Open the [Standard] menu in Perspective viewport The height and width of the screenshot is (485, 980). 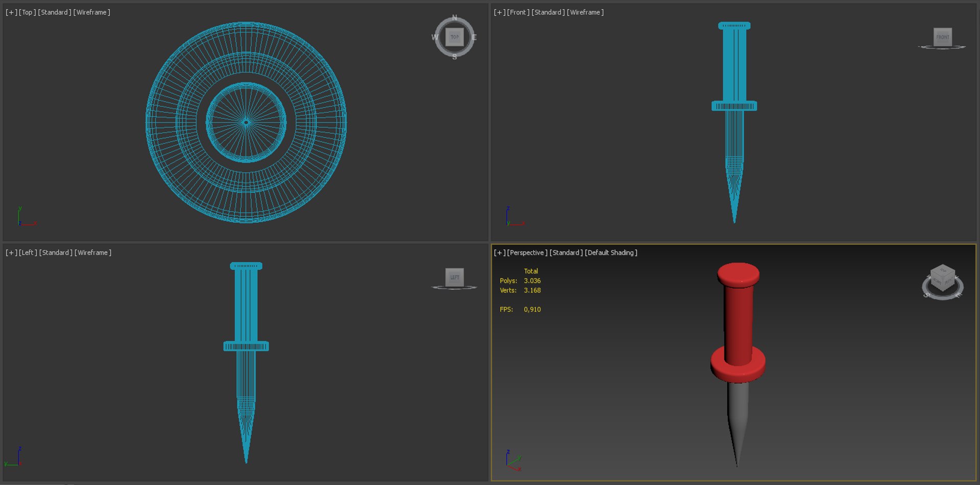(566, 252)
